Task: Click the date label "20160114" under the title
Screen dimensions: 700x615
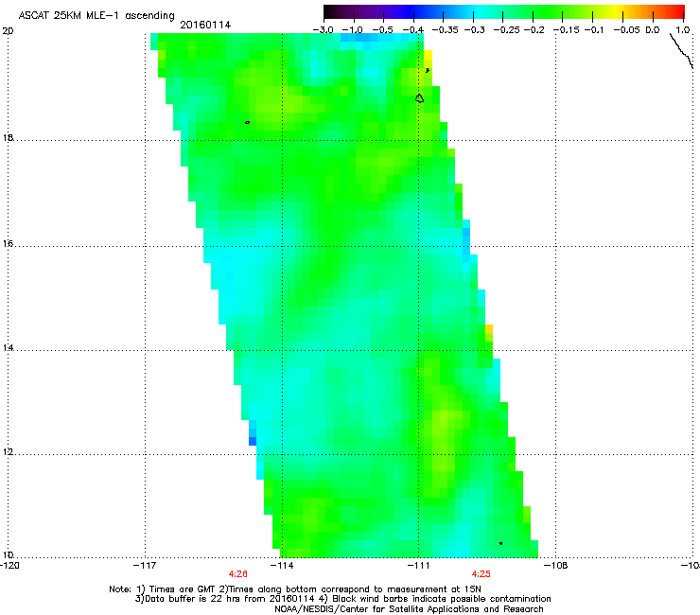Action: [x=205, y=25]
